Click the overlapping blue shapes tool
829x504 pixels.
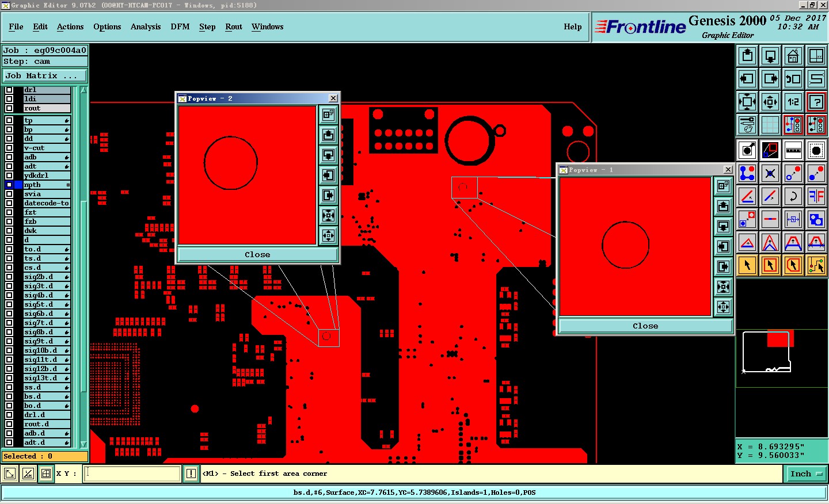click(x=816, y=219)
